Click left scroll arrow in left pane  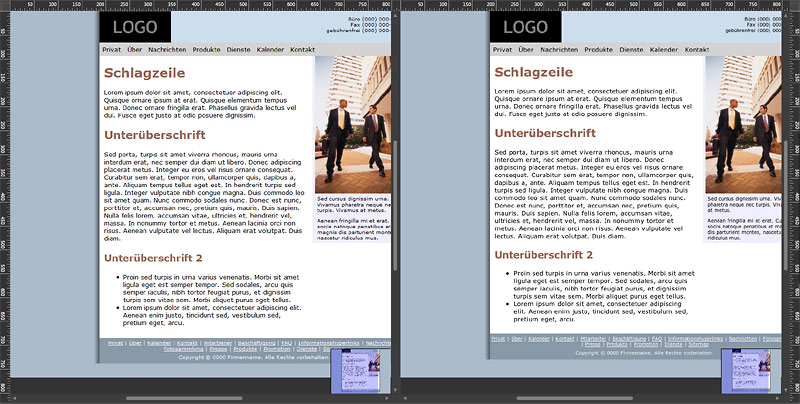(x=13, y=398)
